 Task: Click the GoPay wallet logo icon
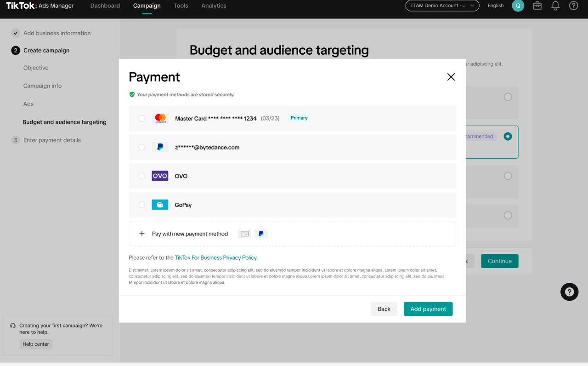click(160, 205)
